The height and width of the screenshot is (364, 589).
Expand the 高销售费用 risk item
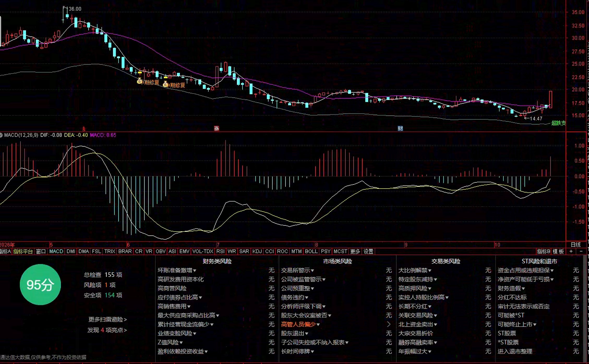pyautogui.click(x=174, y=306)
